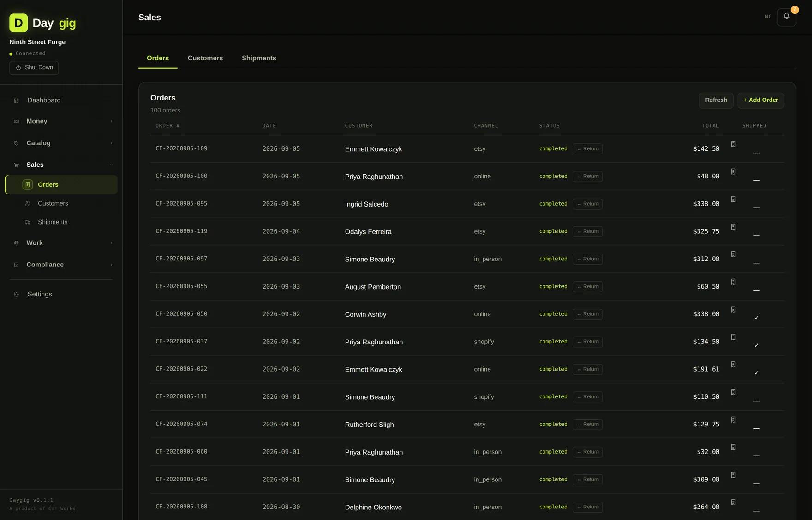812x520 pixels.
Task: Click Return for order CF-20260905-108
Action: tap(588, 507)
